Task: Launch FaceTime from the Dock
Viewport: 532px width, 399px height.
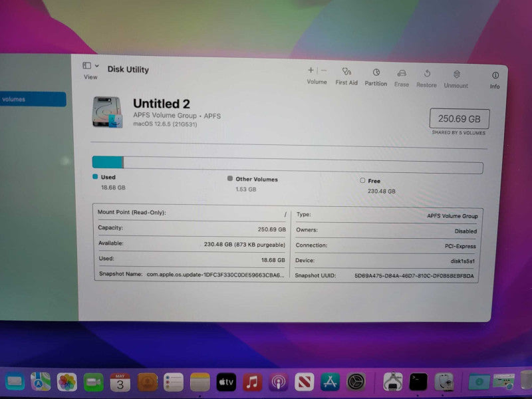Action: click(93, 382)
